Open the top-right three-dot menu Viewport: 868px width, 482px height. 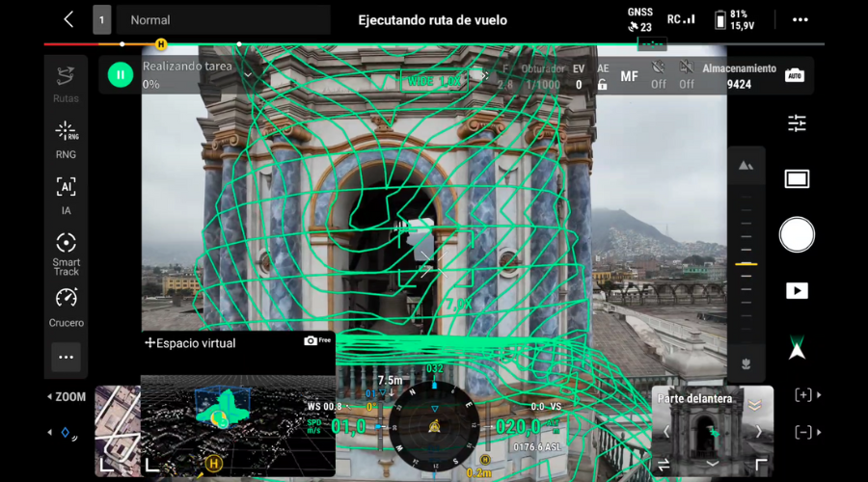tap(800, 19)
